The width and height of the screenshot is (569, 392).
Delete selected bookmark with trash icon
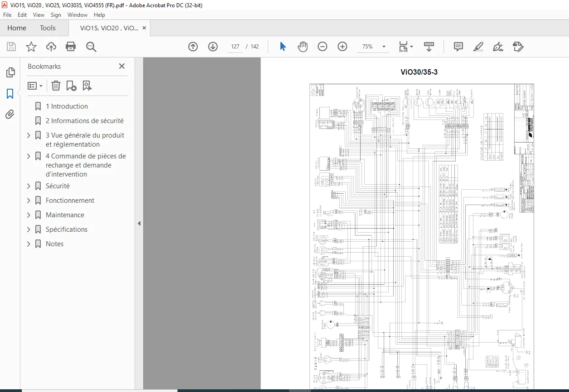(x=56, y=86)
